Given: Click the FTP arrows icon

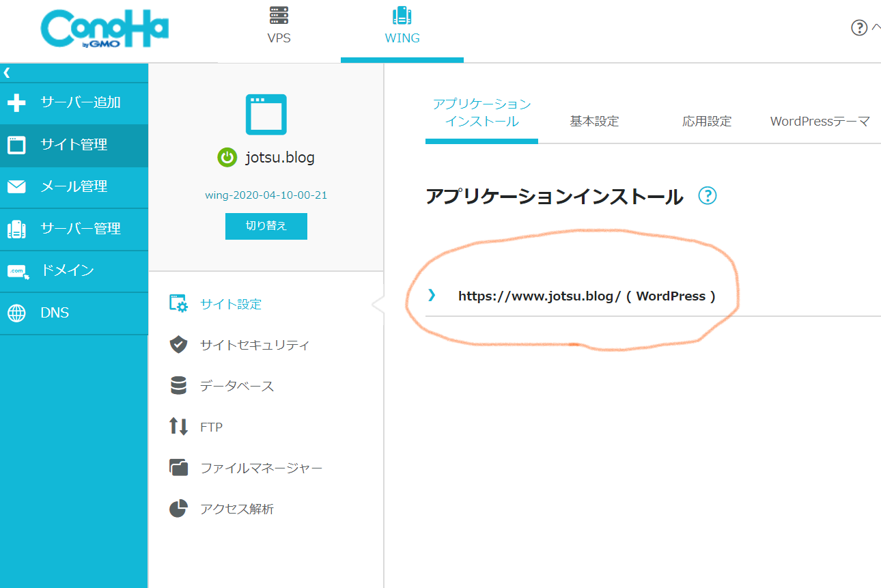Looking at the screenshot, I should point(178,427).
